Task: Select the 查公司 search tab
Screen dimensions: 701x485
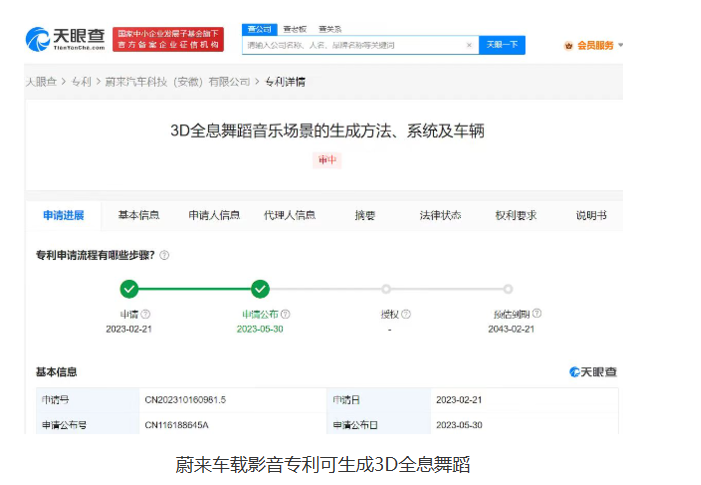Action: pyautogui.click(x=260, y=29)
